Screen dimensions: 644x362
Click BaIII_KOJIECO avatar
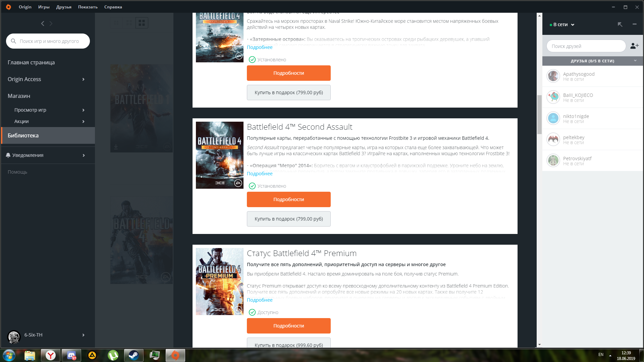click(x=553, y=97)
